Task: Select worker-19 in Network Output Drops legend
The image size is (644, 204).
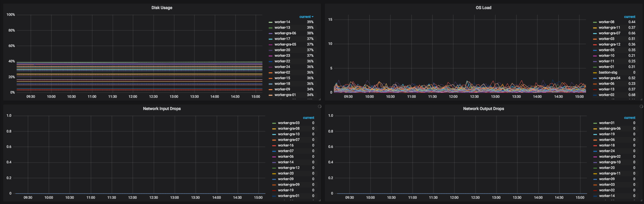Action: coord(607,134)
